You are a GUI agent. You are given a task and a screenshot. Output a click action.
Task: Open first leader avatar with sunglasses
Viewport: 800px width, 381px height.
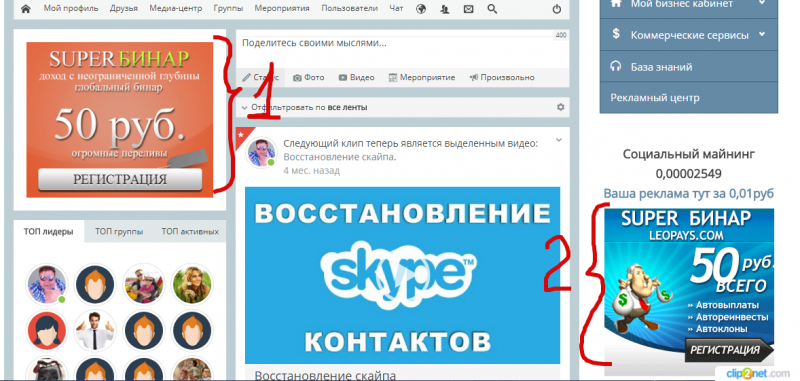point(46,284)
